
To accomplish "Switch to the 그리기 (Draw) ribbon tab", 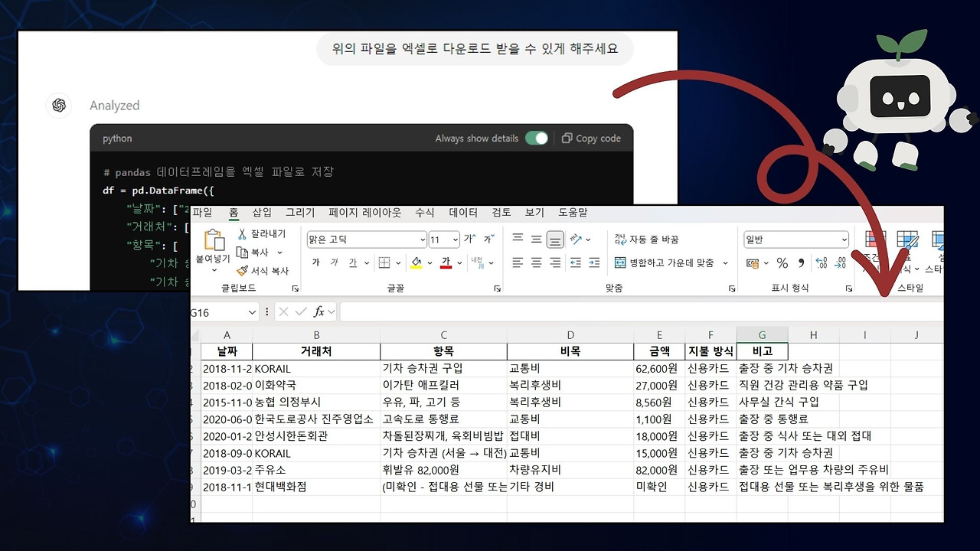I will tap(300, 213).
